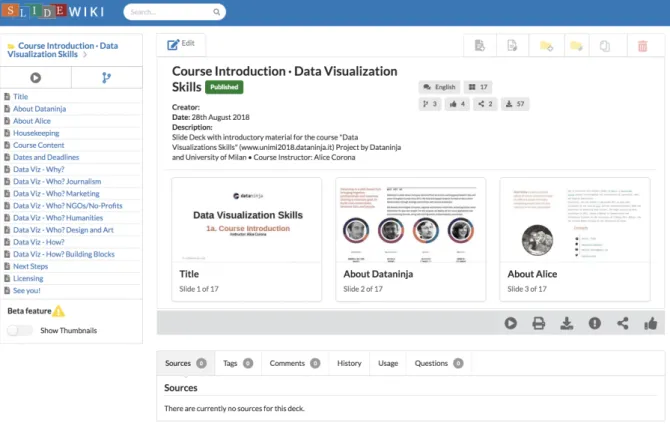Screen dimensions: 670x426
Task: Open Data Viz - How? slide
Action: (38, 242)
